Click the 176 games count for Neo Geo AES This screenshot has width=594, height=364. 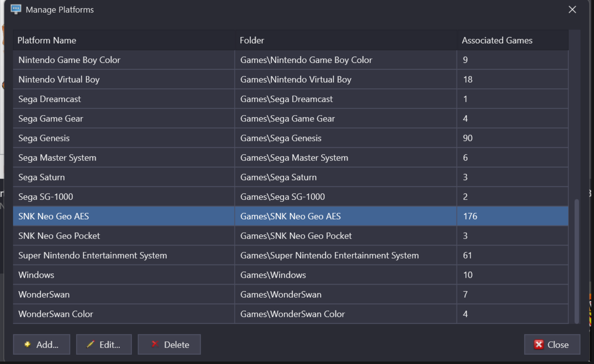[x=513, y=216]
